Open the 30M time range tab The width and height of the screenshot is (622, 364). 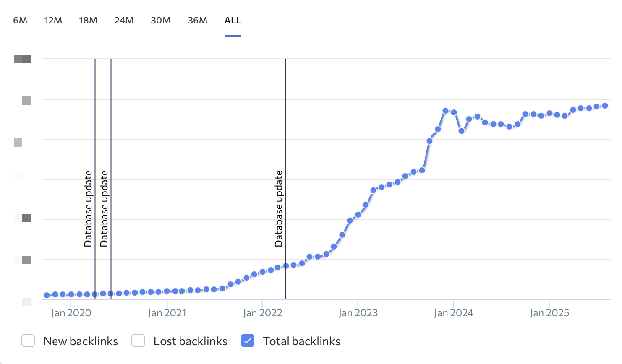coord(161,21)
